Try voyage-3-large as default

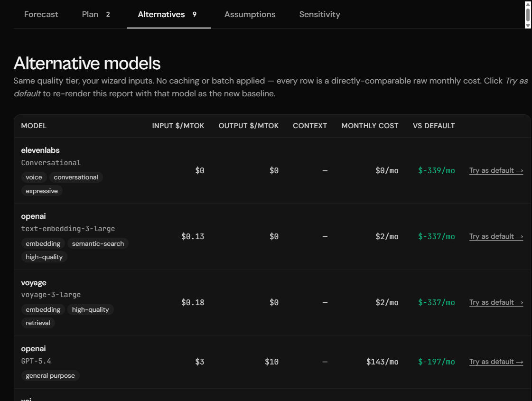click(x=496, y=302)
